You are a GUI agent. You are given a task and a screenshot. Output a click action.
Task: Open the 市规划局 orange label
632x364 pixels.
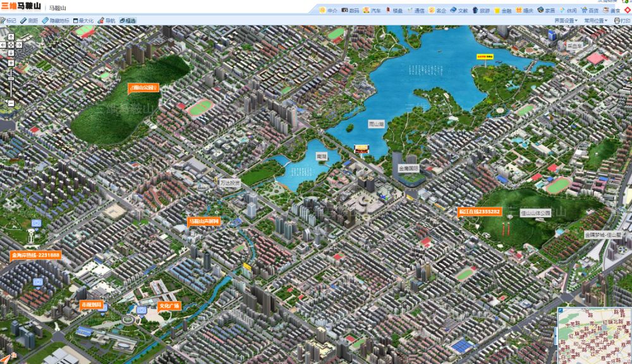pyautogui.click(x=92, y=305)
